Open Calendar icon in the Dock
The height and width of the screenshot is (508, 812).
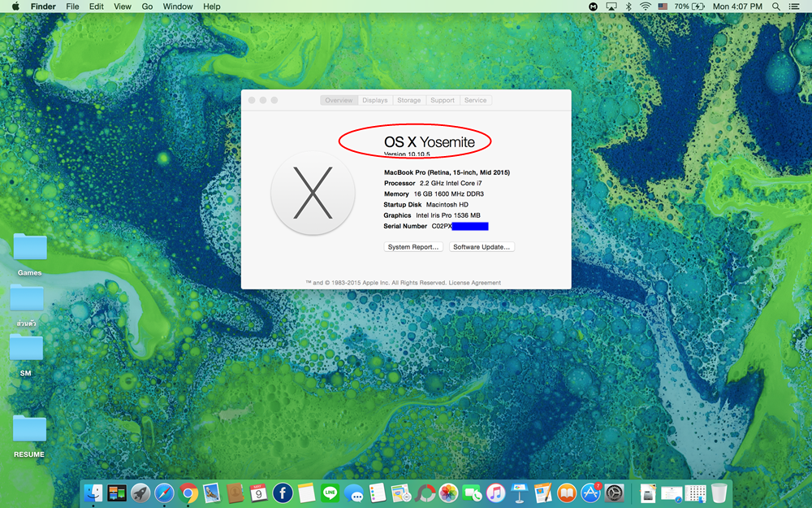[x=258, y=493]
